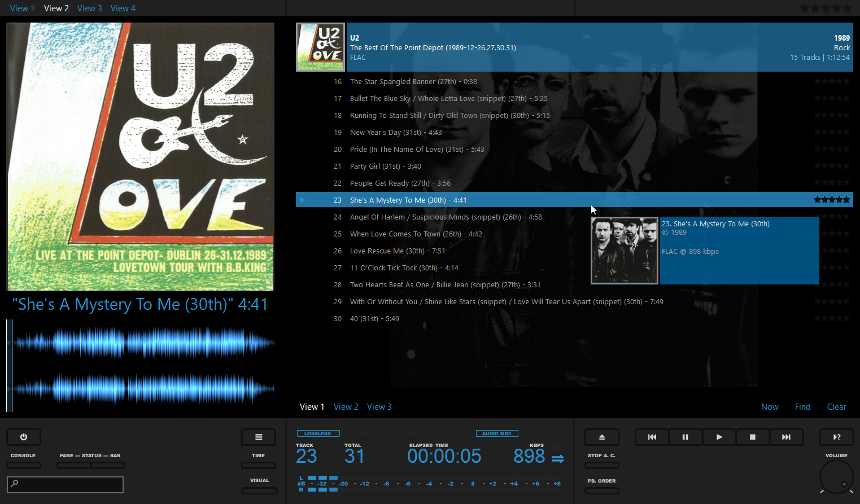Click the ELAPSED TIME 00:00:05 display
Screen dimensions: 860x504
444,456
